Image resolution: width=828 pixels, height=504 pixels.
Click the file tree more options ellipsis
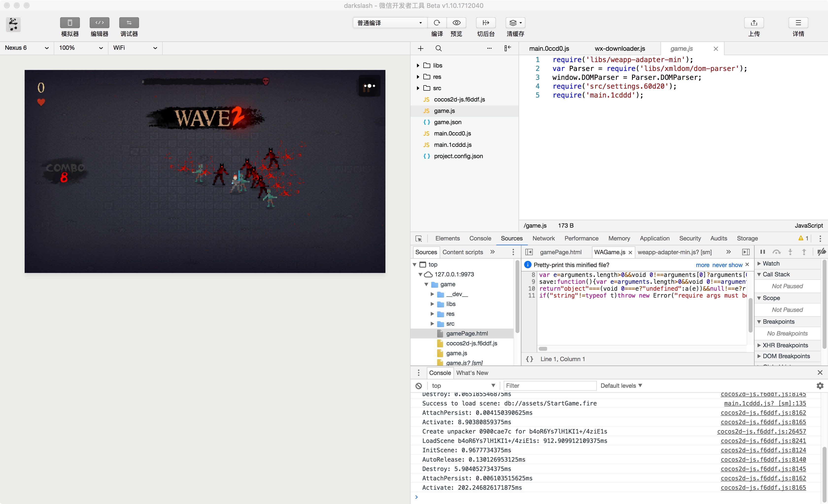[x=489, y=49]
